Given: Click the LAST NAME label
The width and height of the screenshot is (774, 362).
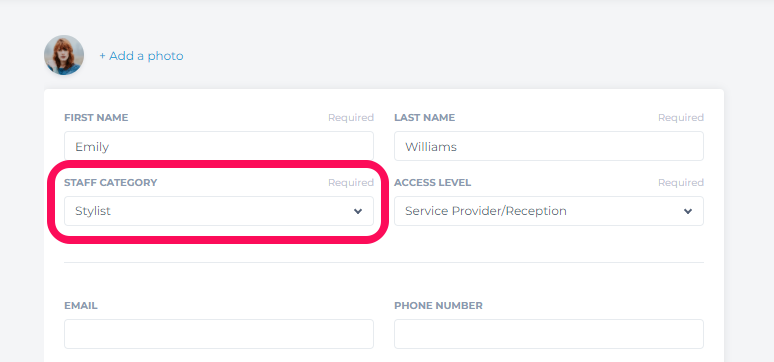Looking at the screenshot, I should click(x=425, y=118).
